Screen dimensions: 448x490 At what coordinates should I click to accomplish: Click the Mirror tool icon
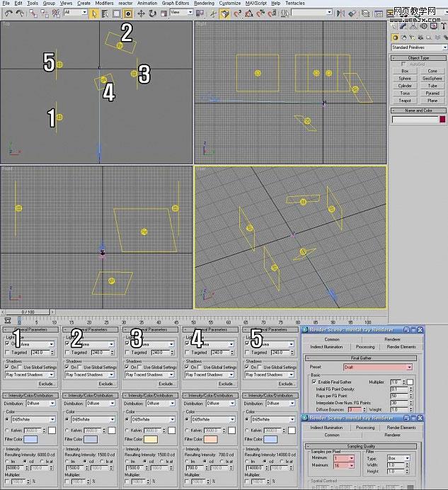pyautogui.click(x=340, y=13)
